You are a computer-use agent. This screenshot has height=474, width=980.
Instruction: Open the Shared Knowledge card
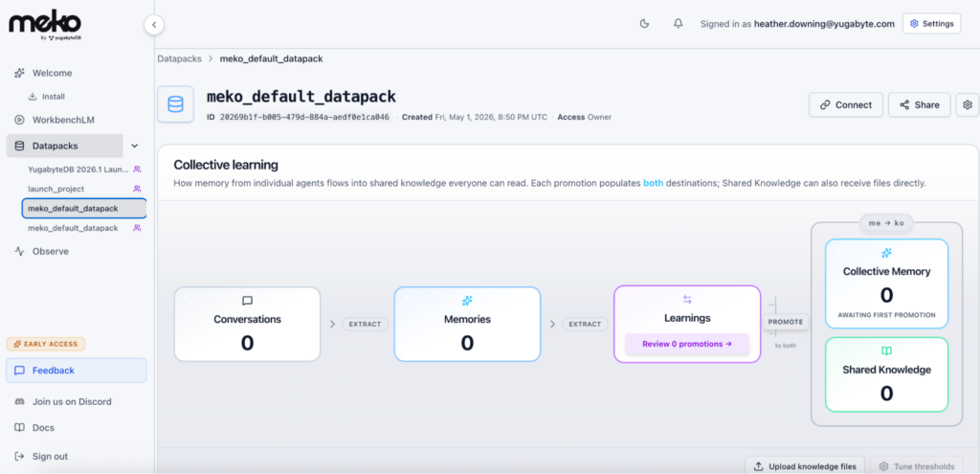pos(886,374)
